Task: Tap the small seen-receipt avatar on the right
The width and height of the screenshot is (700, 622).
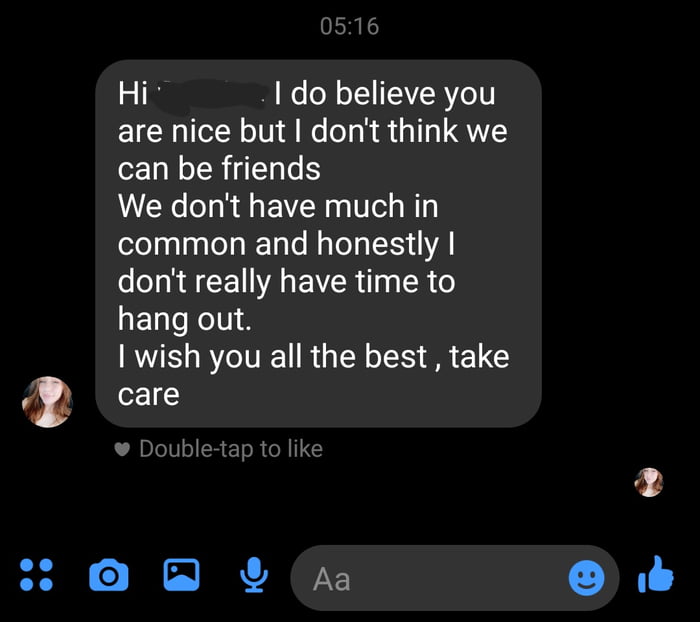Action: click(x=649, y=482)
